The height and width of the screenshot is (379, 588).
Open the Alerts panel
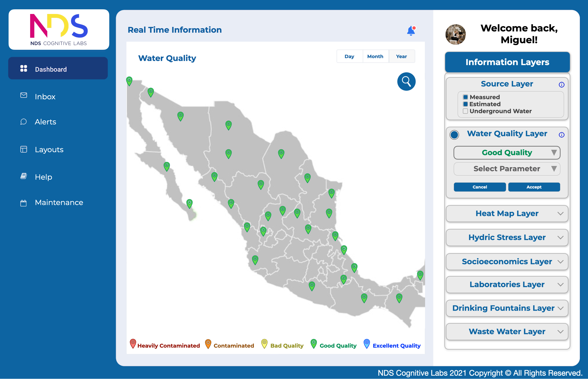pos(23,122)
